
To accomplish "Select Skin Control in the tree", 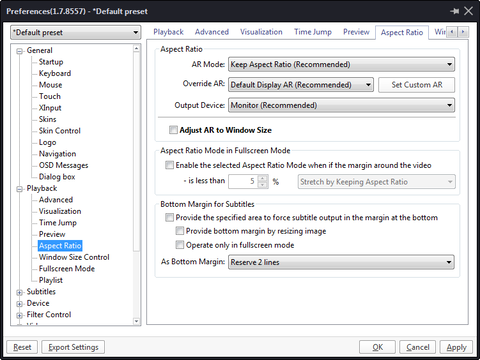I will [60, 131].
